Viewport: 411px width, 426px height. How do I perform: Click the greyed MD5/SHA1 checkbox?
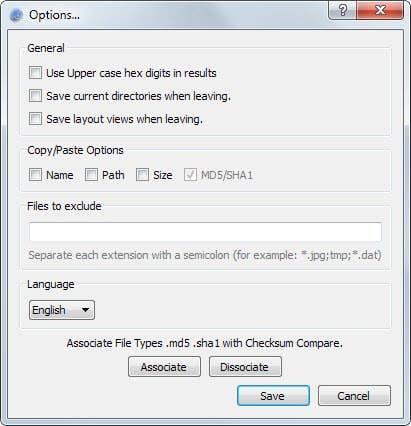pyautogui.click(x=190, y=175)
